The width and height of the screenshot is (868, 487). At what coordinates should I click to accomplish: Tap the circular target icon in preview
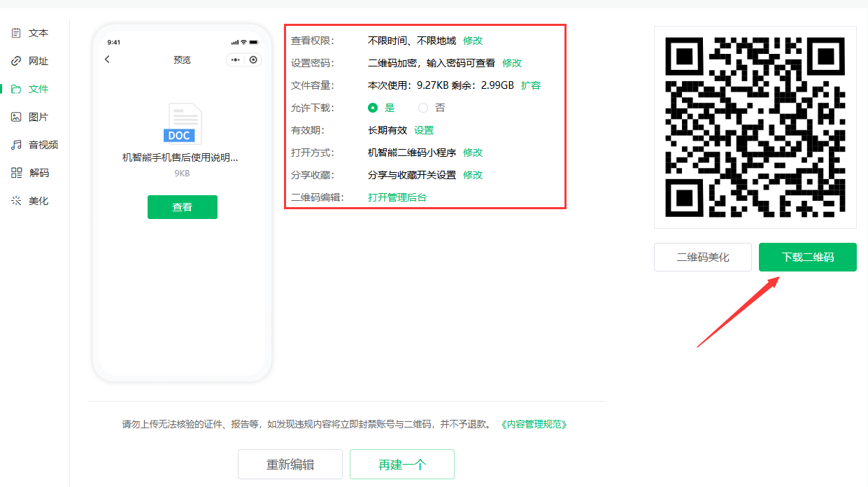point(253,60)
